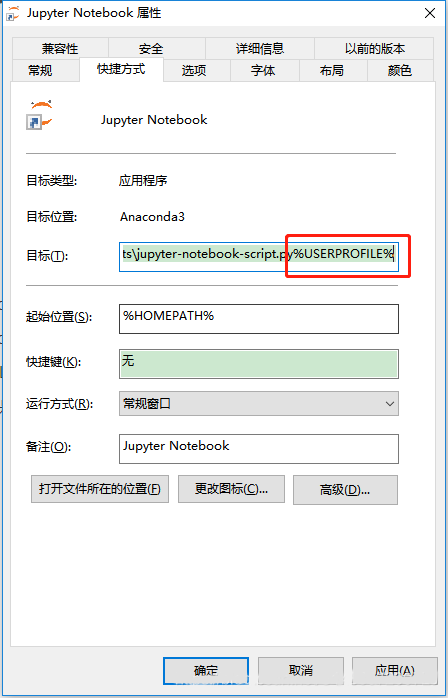Image resolution: width=448 pixels, height=698 pixels.
Task: Click the Jupyter Notebook shortcut icon
Action: point(40,116)
